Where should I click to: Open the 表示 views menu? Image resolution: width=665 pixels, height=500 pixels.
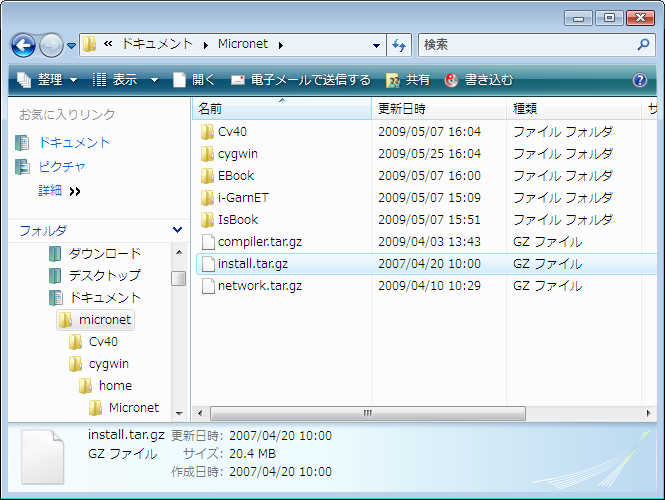(115, 80)
